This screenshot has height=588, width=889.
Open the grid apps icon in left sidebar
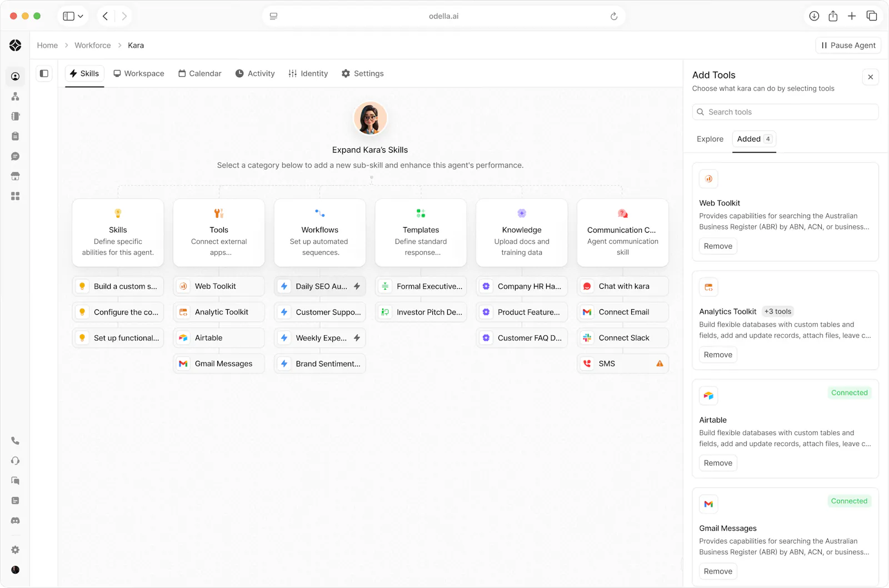click(15, 197)
